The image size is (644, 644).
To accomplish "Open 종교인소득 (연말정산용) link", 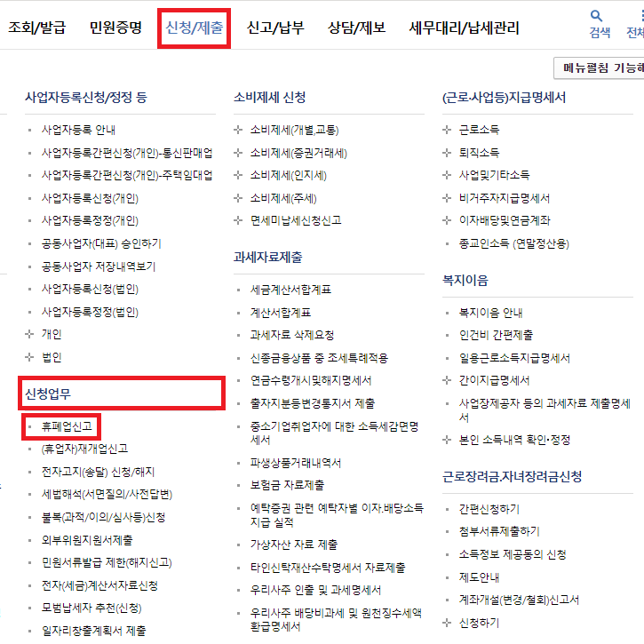I will click(514, 244).
